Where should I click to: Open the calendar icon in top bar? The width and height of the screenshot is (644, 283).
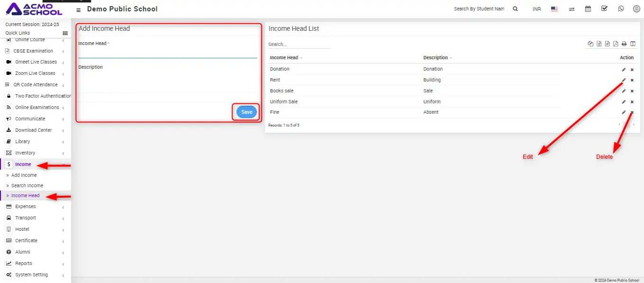tap(588, 9)
